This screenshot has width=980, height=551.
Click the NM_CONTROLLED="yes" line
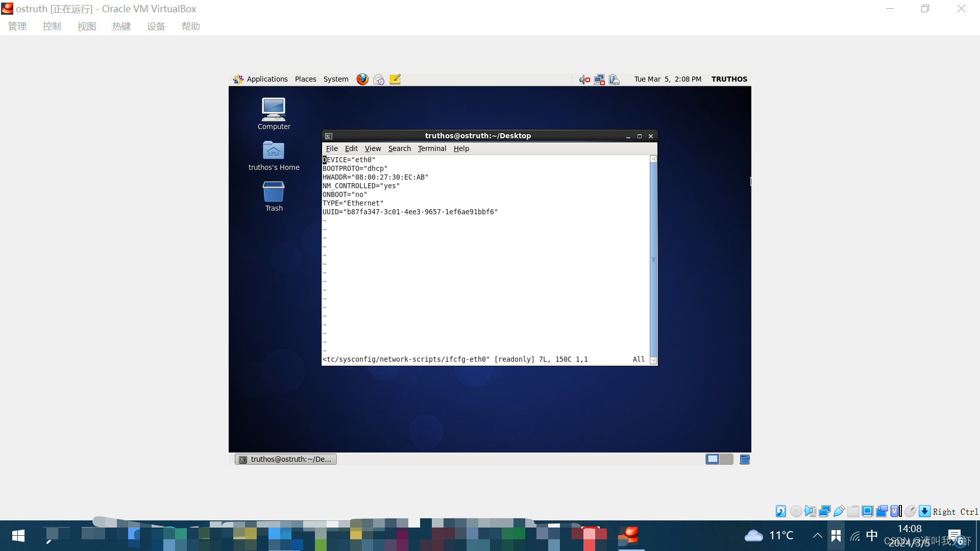(x=361, y=186)
